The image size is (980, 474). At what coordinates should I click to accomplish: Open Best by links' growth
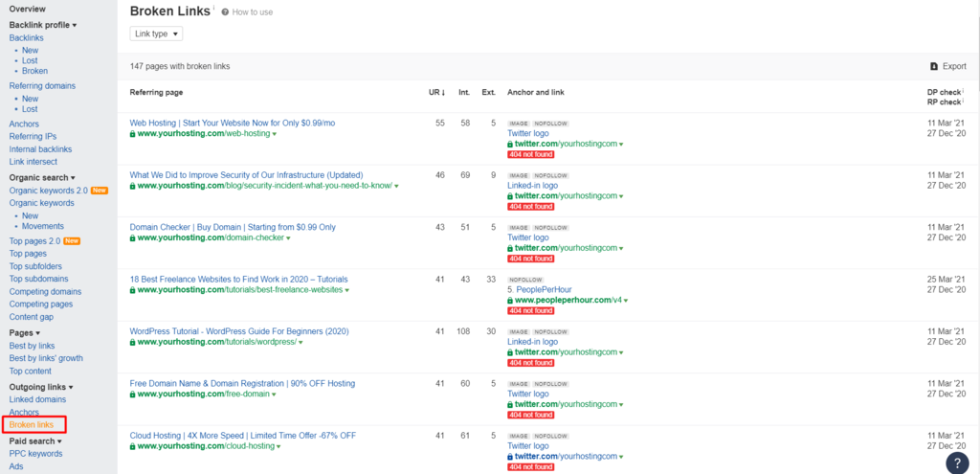pos(46,358)
